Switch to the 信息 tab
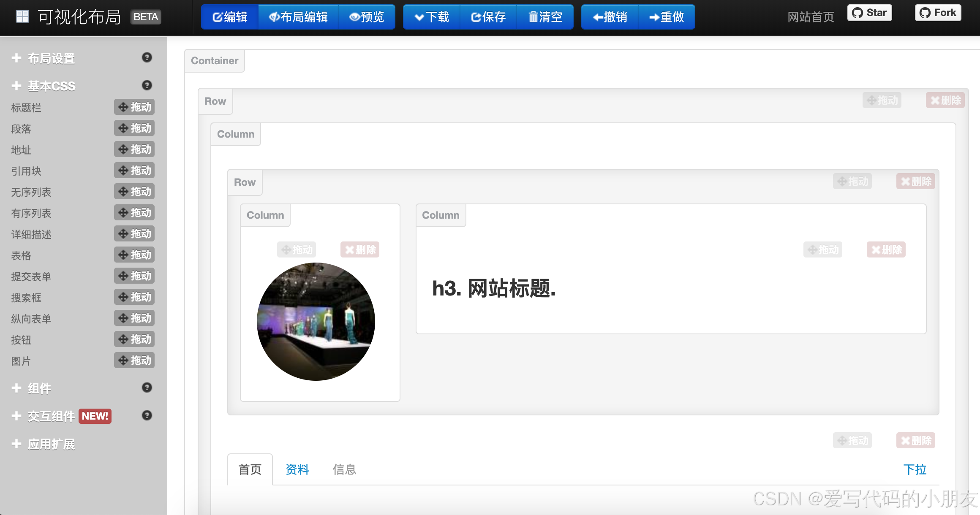The height and width of the screenshot is (515, 980). click(x=344, y=469)
